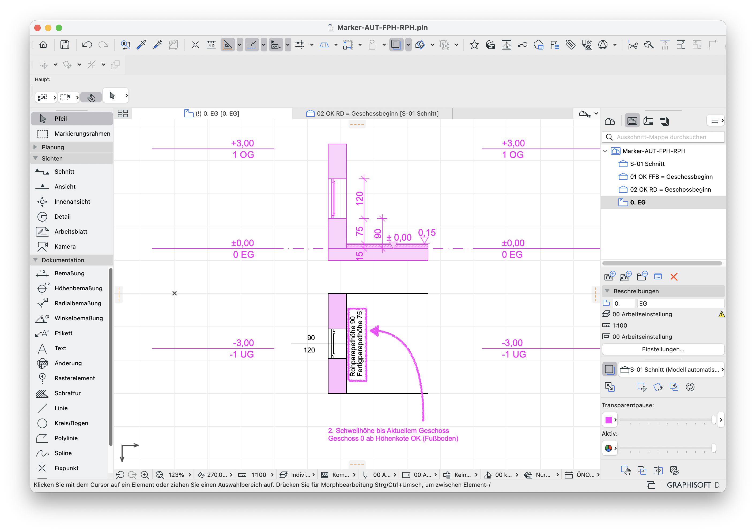The image size is (756, 532).
Task: Open the S-01 Schnitt reference dropdown
Action: pos(671,370)
